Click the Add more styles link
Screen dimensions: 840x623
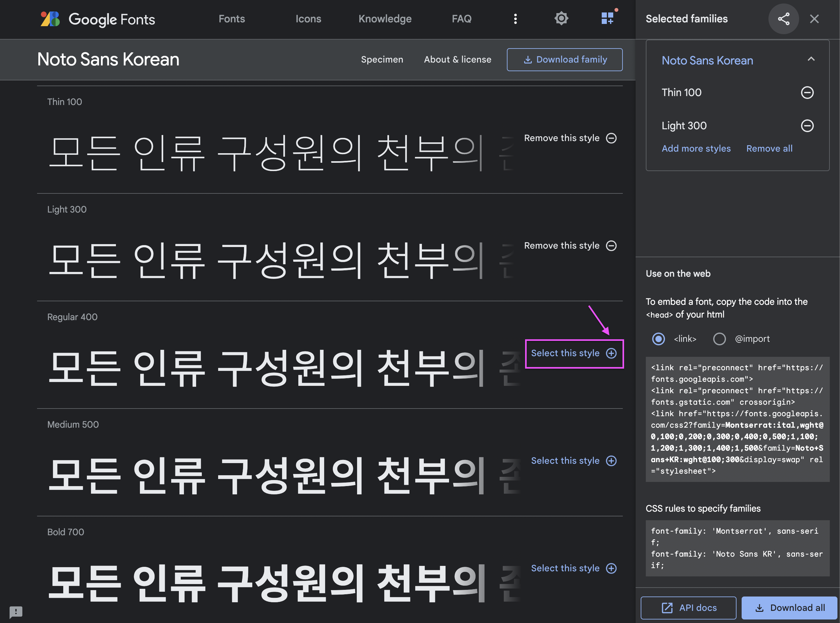click(x=696, y=149)
